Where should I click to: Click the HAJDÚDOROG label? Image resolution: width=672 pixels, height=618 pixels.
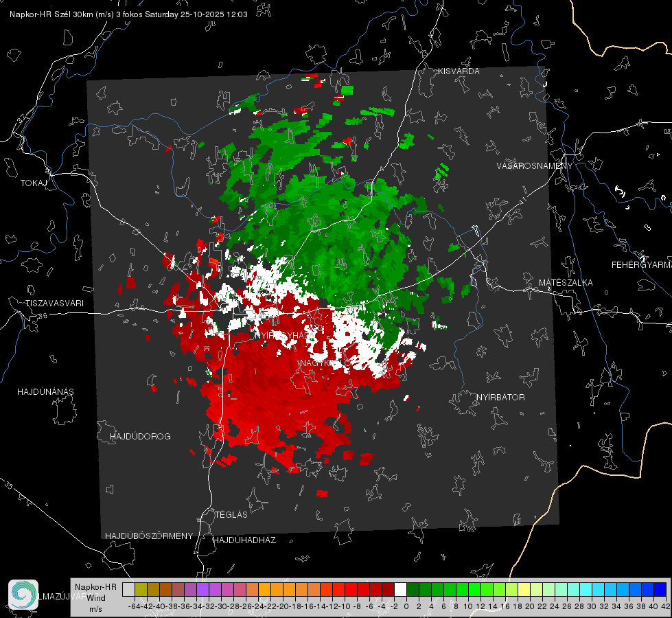140,437
